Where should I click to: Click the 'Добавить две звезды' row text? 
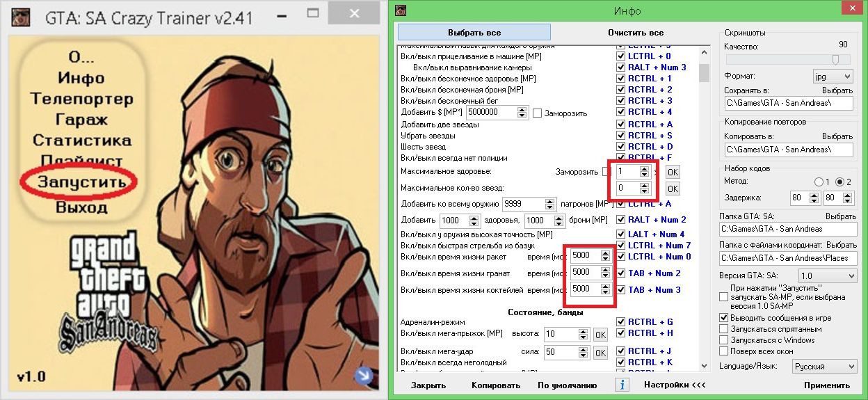[440, 125]
